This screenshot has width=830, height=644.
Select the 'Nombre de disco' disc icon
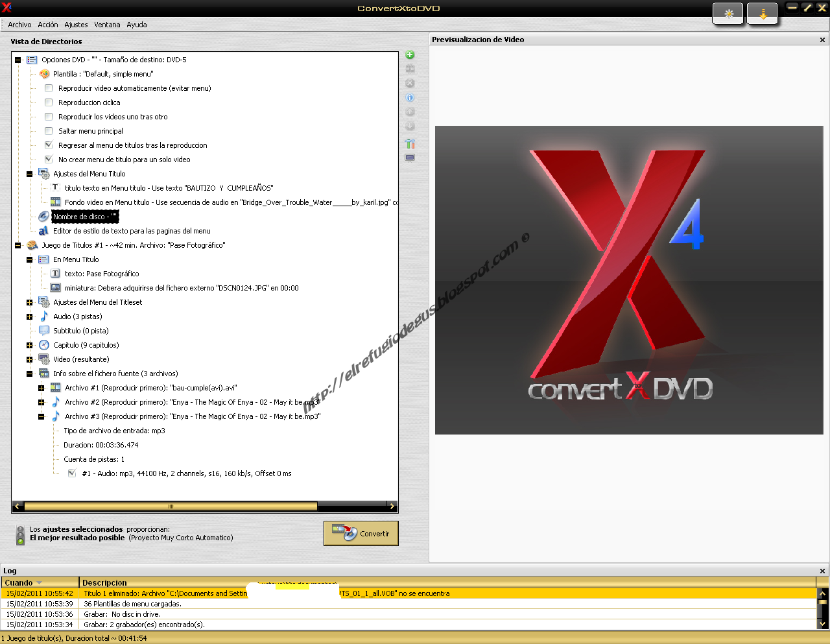tap(43, 216)
